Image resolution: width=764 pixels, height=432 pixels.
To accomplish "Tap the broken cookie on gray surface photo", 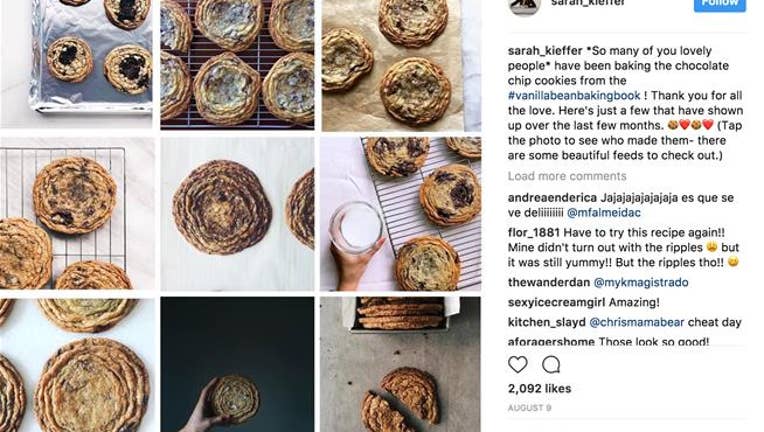I will point(401,364).
